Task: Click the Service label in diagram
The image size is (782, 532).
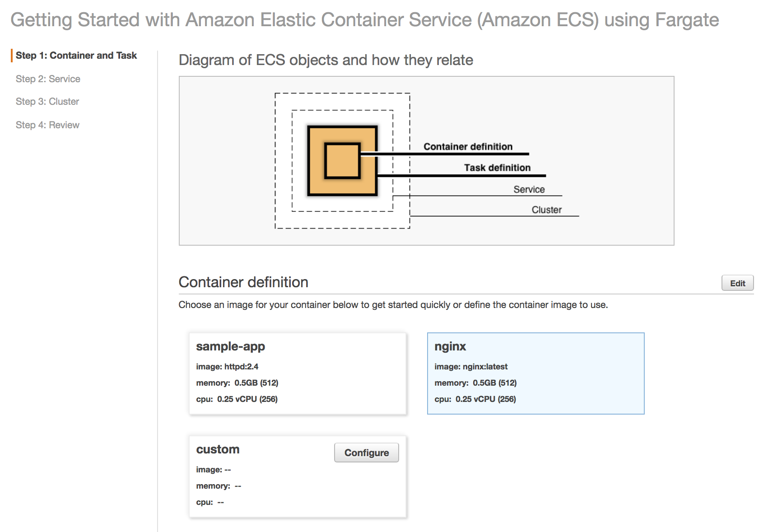Action: coord(529,190)
